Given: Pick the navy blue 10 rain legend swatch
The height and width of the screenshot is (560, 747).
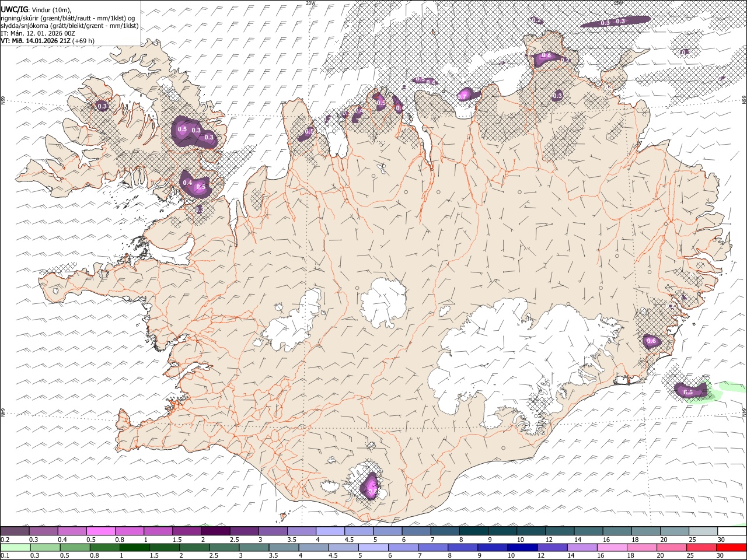Looking at the screenshot, I should (x=522, y=548).
